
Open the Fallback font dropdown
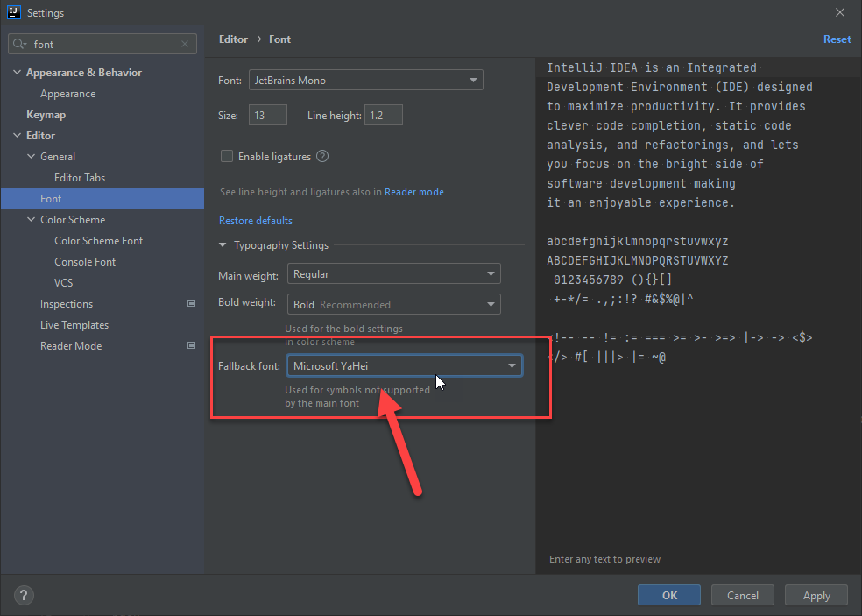click(x=405, y=365)
